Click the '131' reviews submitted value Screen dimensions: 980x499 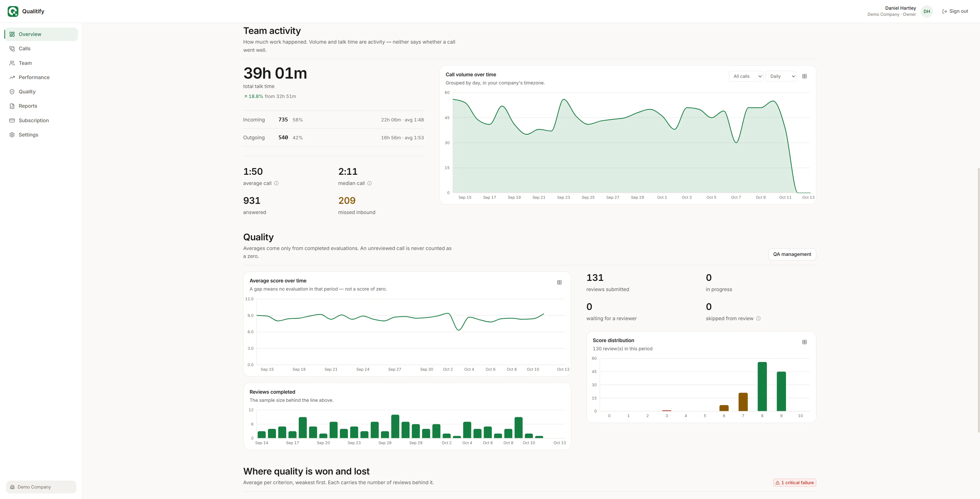coord(595,278)
